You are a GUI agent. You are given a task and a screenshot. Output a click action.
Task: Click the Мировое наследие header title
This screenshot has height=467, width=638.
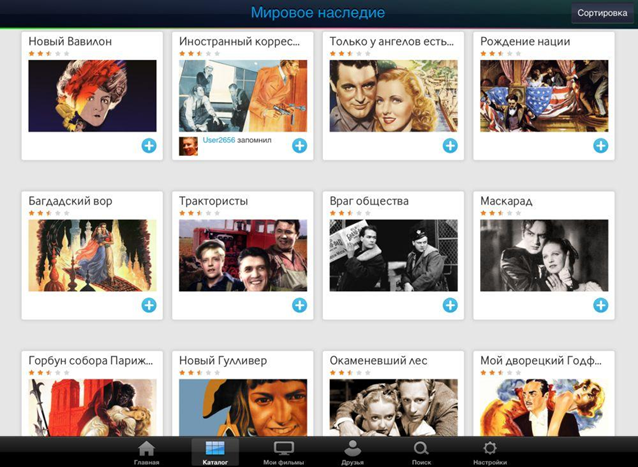(318, 13)
